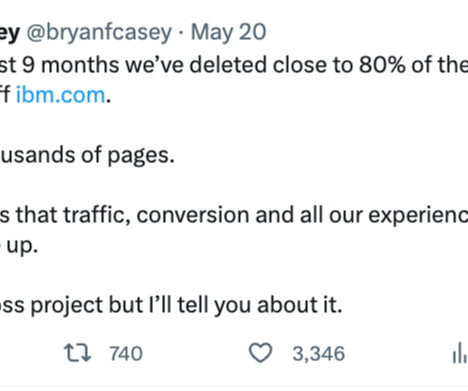468x391 pixels.
Task: Click the dot separator before May 20
Action: (x=181, y=33)
